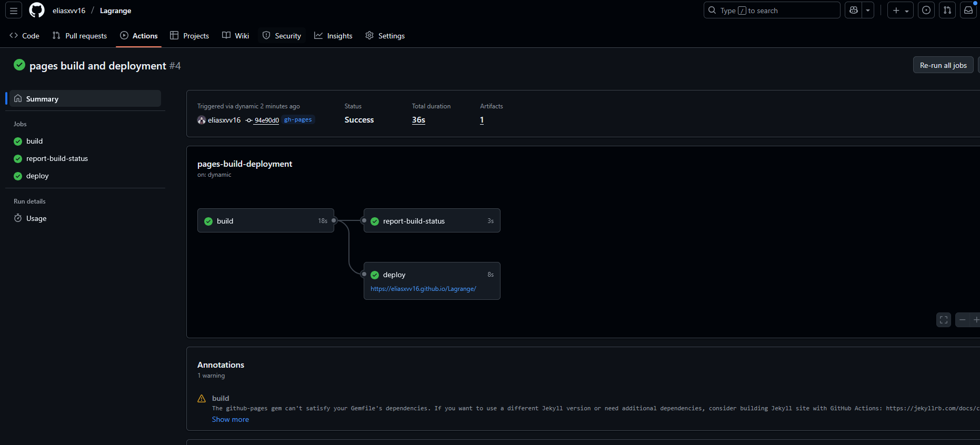Open the Security tab

(282, 36)
